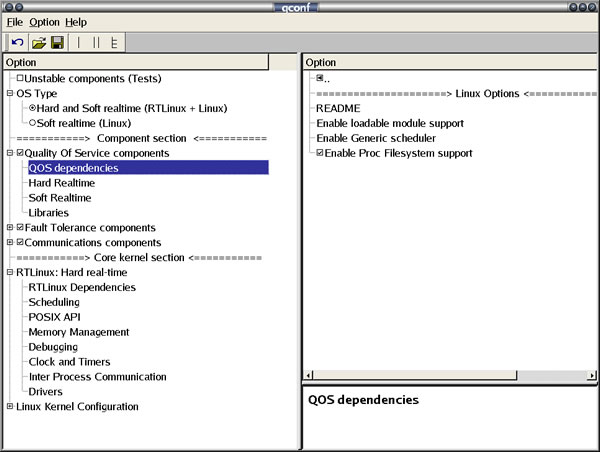Uncheck Enable Proc Filesystem support
The height and width of the screenshot is (452, 600).
point(320,153)
